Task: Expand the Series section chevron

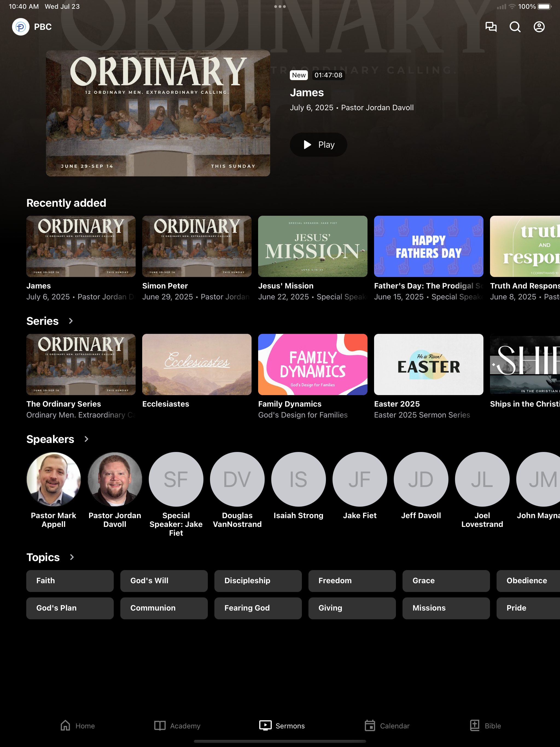Action: click(71, 321)
